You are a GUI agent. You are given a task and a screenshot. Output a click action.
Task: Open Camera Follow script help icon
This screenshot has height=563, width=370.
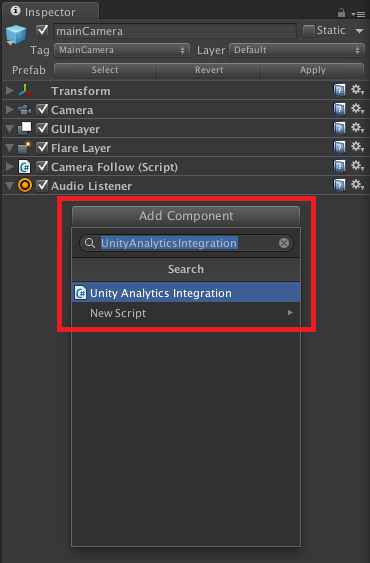coord(339,166)
